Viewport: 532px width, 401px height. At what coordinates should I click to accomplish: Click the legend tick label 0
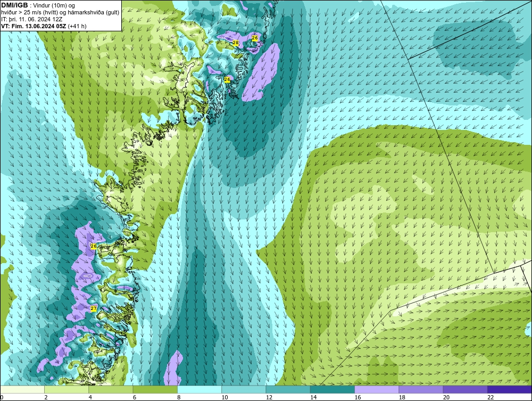click(x=2, y=397)
